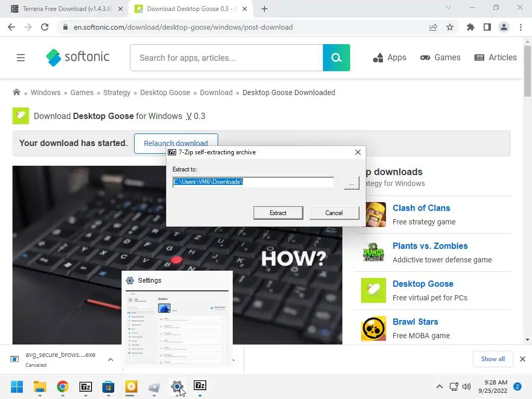Go to Desktop Goose breadcrumb link

(165, 92)
